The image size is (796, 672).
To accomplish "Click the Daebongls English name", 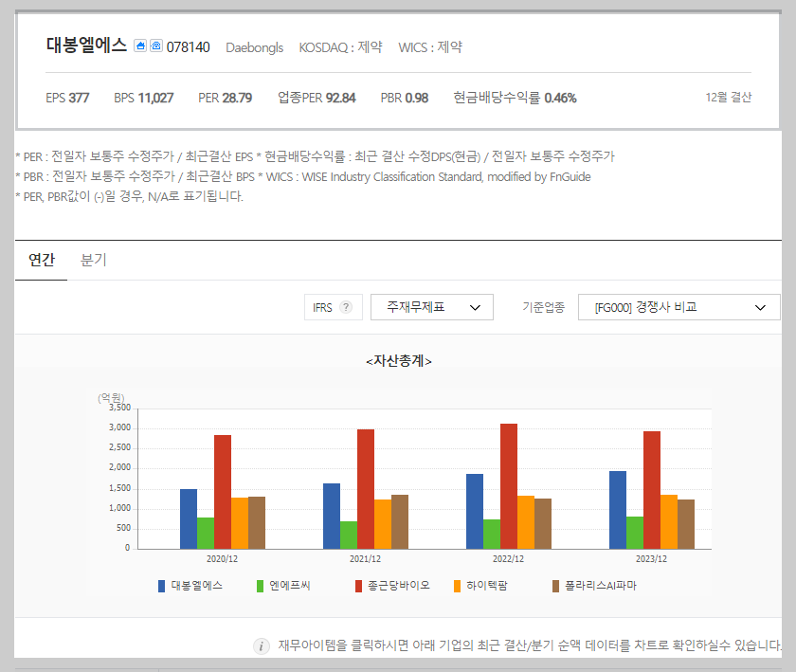I will (x=254, y=47).
